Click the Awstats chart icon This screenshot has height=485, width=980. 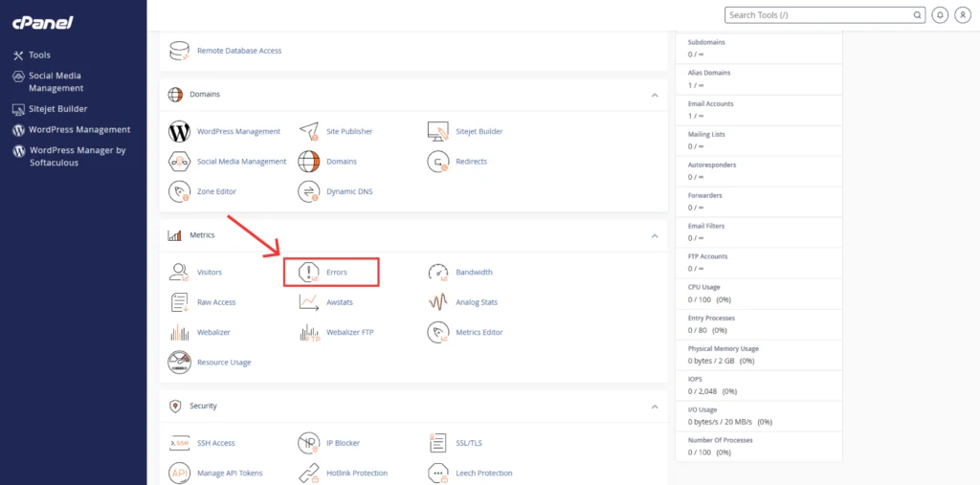[309, 302]
